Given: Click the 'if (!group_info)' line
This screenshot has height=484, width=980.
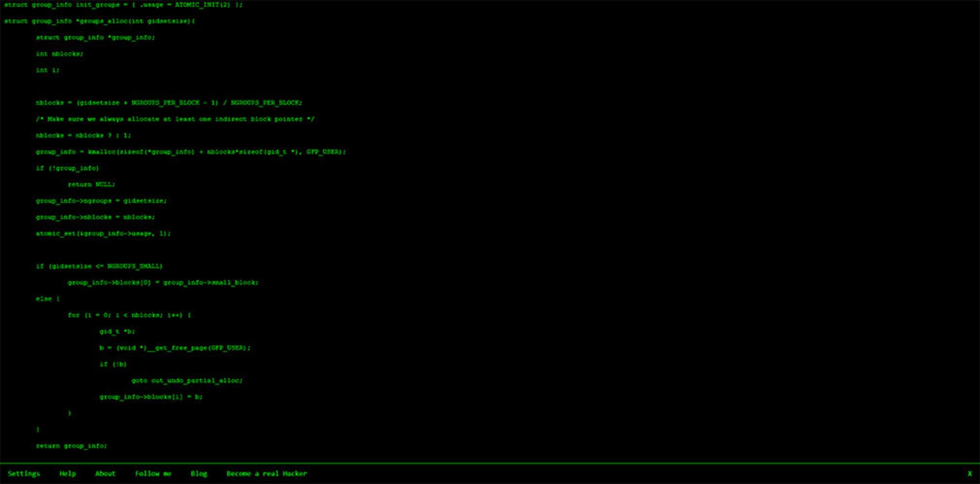Looking at the screenshot, I should click(67, 168).
